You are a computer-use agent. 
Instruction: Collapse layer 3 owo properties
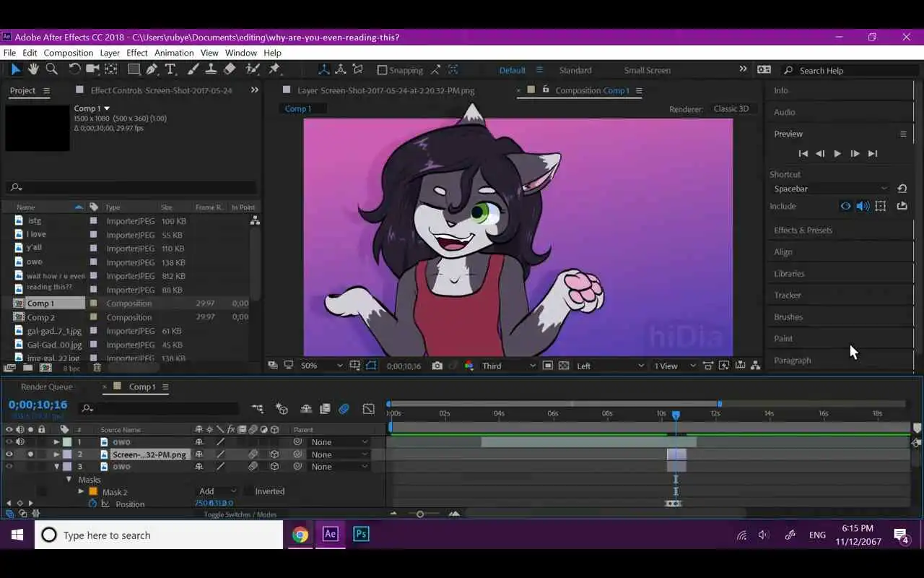[x=56, y=467]
